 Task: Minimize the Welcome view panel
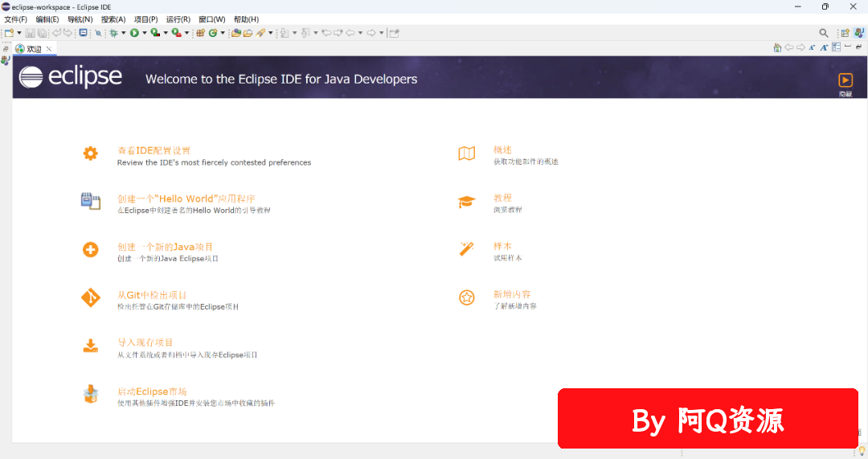click(x=848, y=47)
